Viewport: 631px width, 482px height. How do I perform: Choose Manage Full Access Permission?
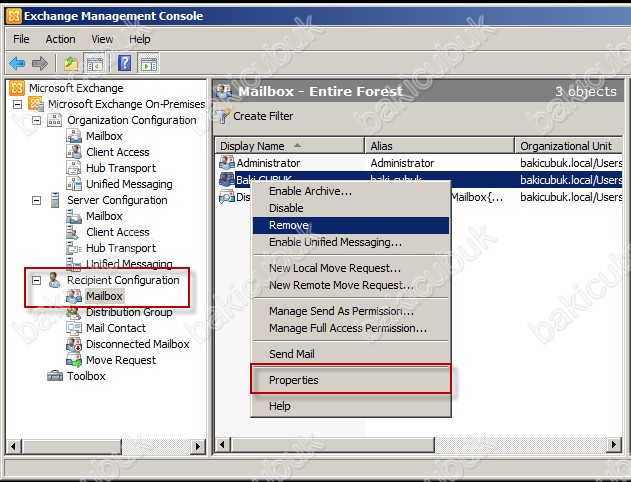(351, 328)
